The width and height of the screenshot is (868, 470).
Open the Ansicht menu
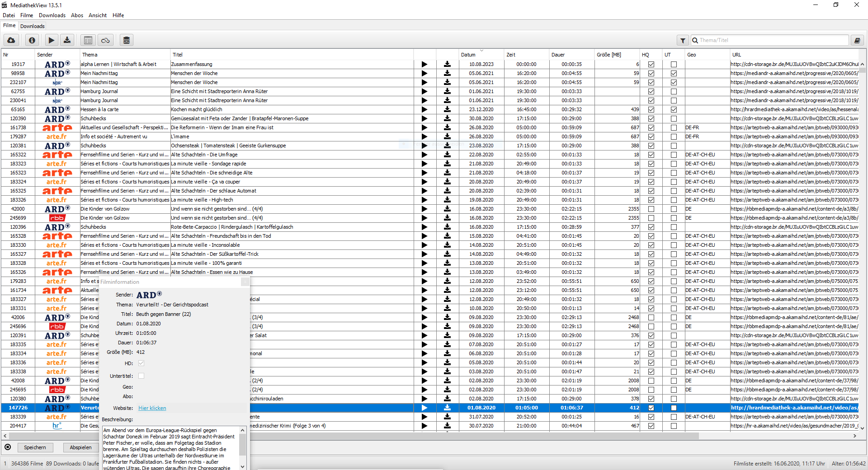98,15
